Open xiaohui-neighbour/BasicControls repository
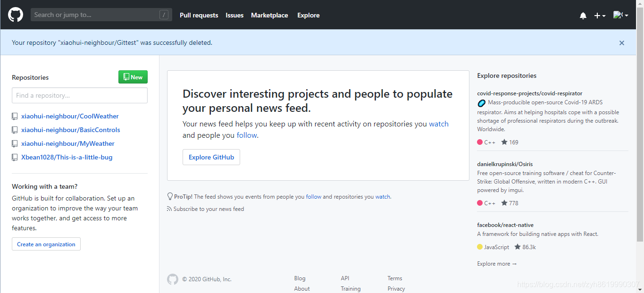The image size is (644, 293). (x=71, y=130)
